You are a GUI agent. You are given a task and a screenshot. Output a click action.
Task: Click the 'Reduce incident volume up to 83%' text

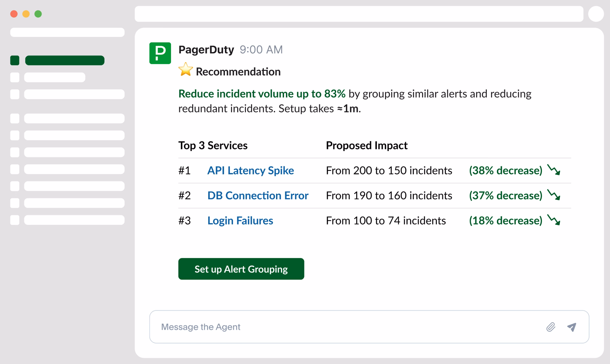[262, 94]
